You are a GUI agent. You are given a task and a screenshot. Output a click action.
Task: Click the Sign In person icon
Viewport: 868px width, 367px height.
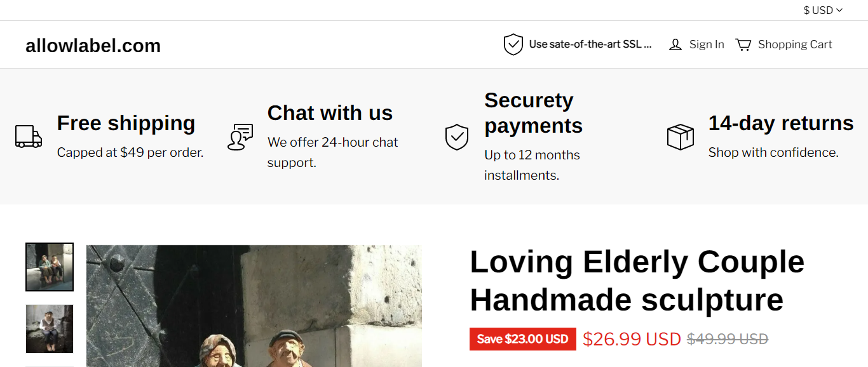coord(675,44)
